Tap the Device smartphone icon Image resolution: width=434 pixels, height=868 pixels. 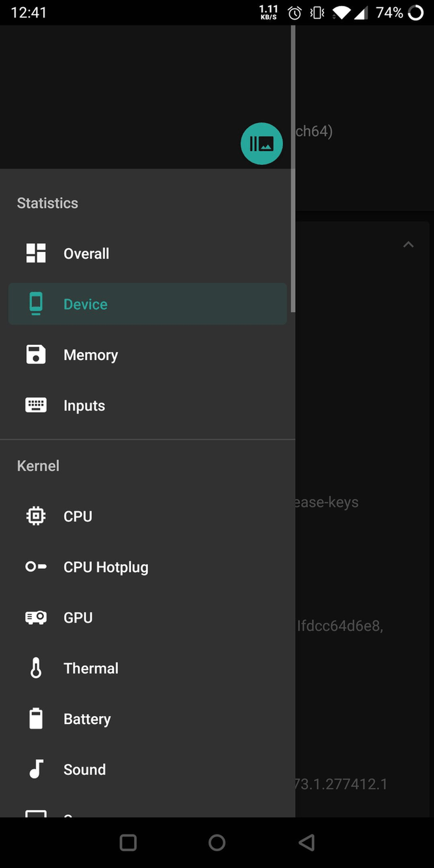[36, 304]
